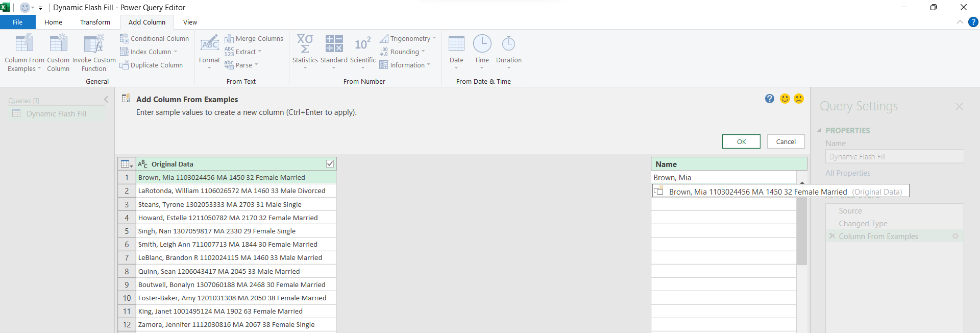Screen dimensions: 980x333
Task: Send a frown feedback
Action: click(799, 99)
